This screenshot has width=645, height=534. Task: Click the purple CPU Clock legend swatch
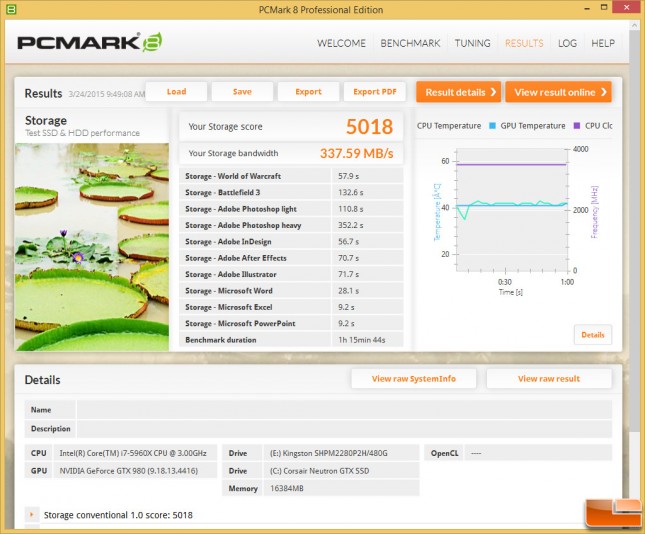click(577, 125)
